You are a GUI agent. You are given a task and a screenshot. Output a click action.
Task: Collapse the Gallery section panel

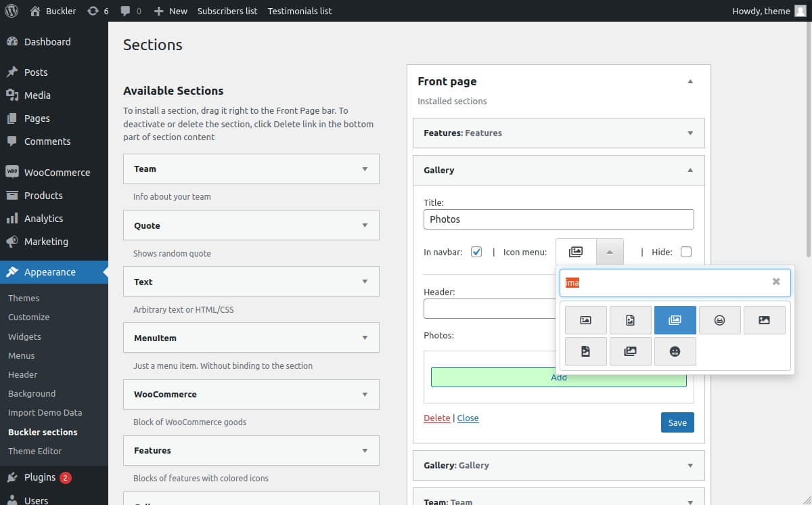pos(690,171)
